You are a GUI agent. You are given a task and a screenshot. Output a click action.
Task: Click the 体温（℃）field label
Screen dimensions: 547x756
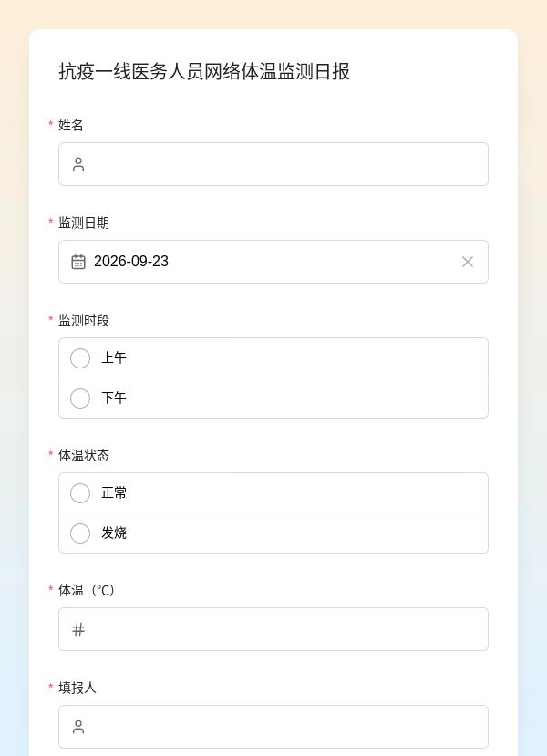point(87,590)
